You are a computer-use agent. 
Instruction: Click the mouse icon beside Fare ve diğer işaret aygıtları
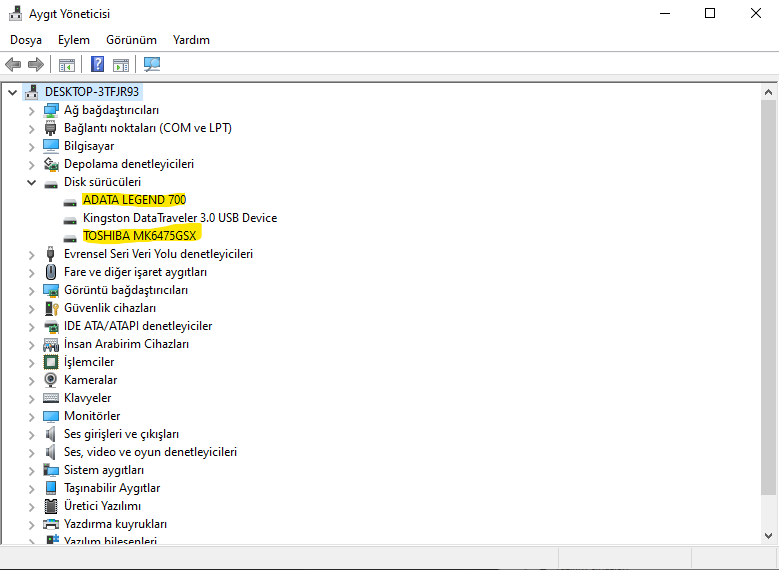51,272
